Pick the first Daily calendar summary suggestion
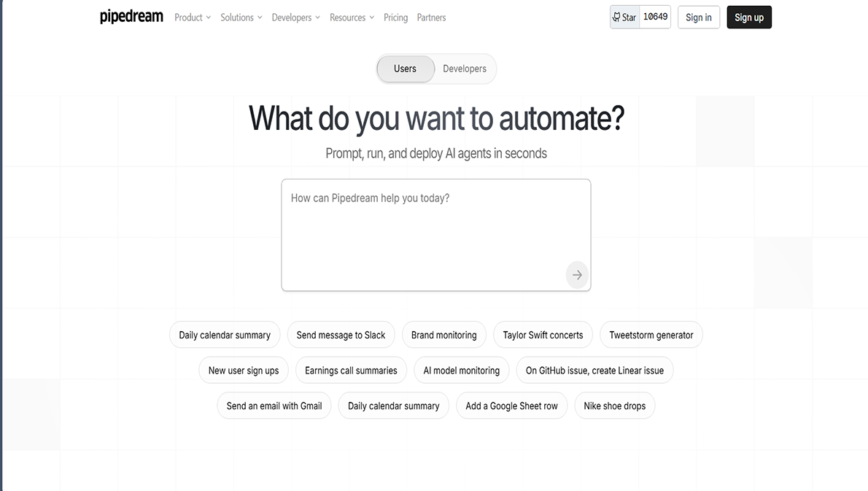Viewport: 868px width, 491px height. pyautogui.click(x=225, y=335)
